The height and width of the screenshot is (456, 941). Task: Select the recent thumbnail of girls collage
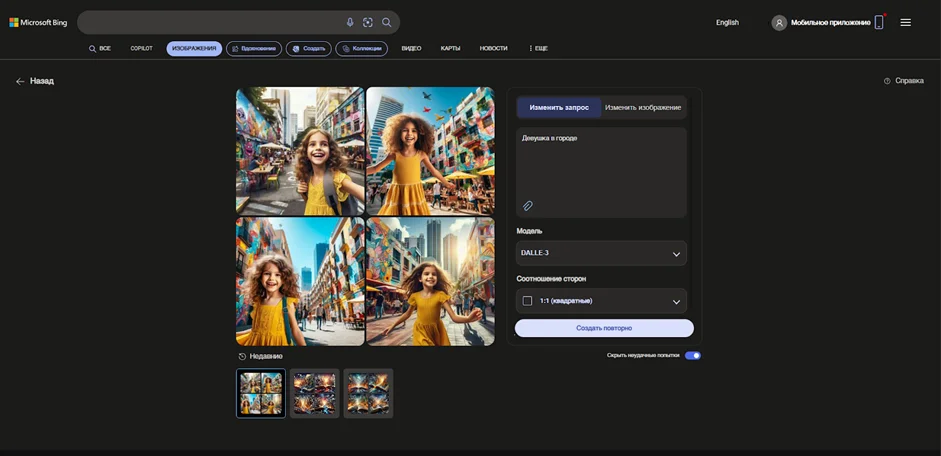(261, 393)
